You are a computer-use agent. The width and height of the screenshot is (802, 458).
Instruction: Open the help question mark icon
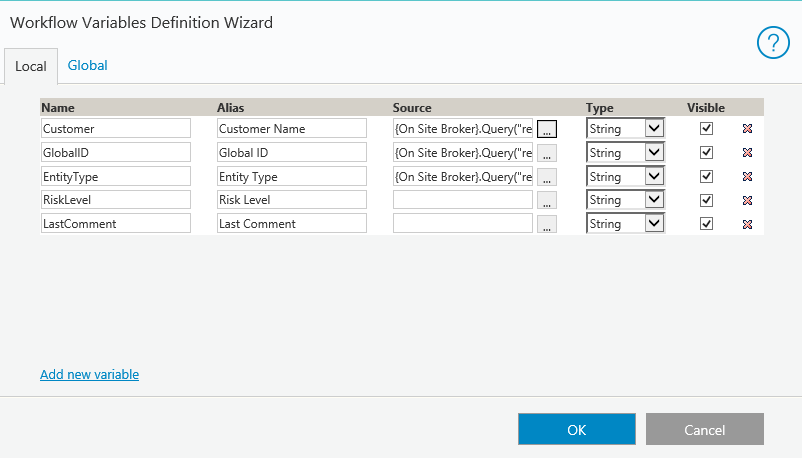point(773,41)
